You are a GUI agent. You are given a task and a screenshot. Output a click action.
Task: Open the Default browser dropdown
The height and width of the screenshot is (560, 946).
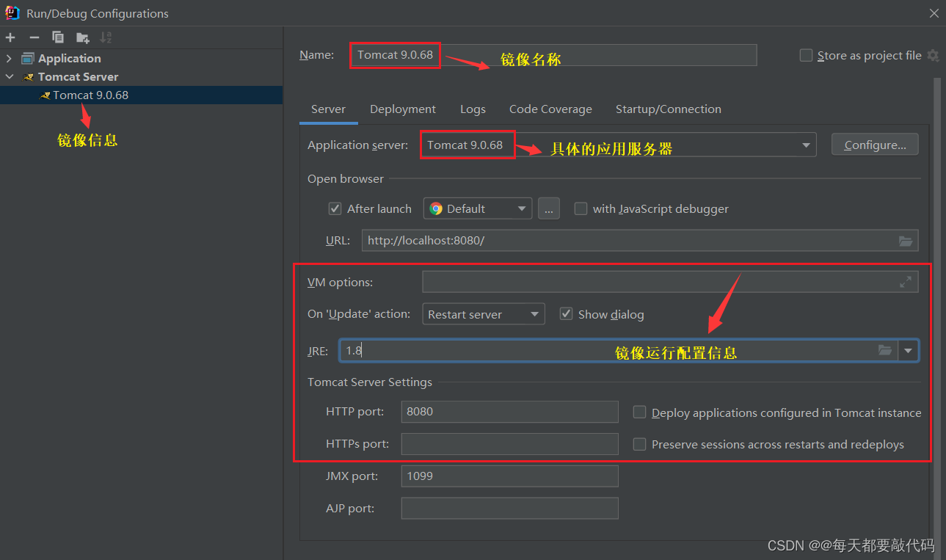(x=477, y=208)
